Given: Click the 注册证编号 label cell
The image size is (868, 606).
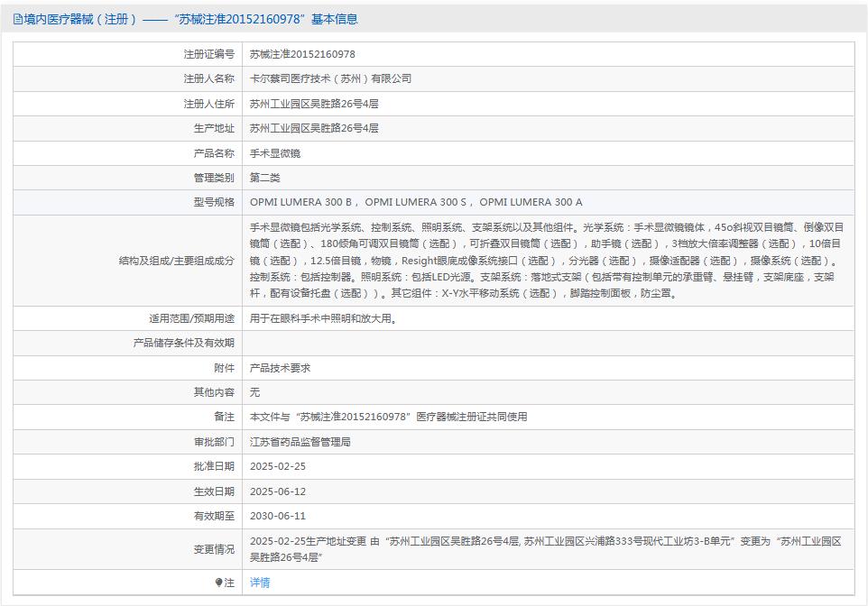Looking at the screenshot, I should [x=128, y=54].
